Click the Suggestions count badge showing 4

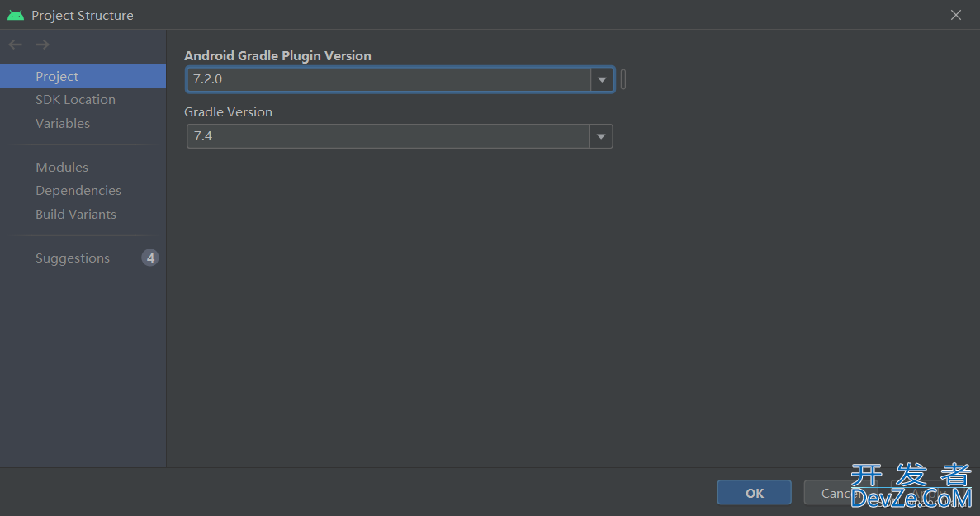pyautogui.click(x=150, y=258)
